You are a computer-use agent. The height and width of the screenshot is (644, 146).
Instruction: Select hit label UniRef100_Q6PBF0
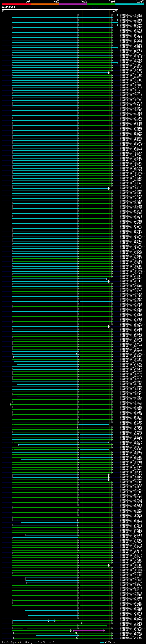[x=131, y=93]
